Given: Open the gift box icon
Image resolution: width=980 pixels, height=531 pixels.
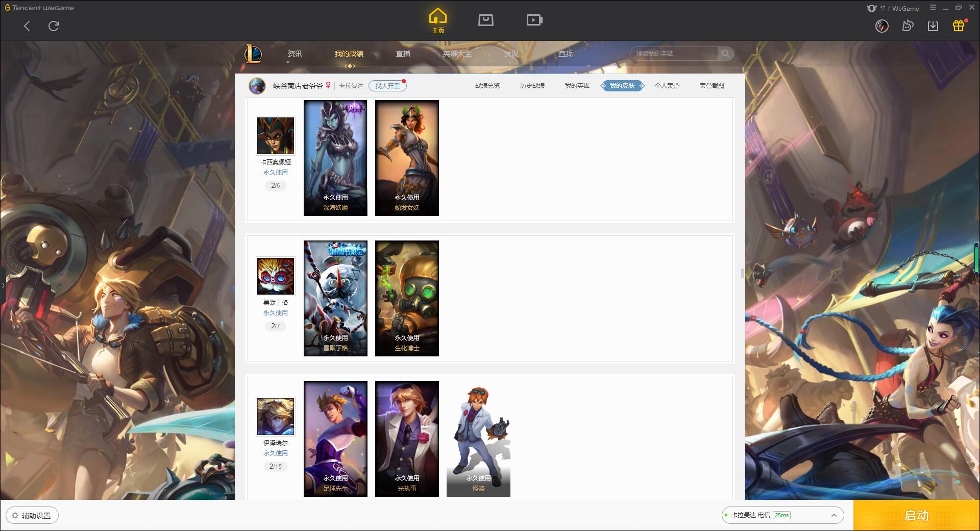Looking at the screenshot, I should 959,26.
